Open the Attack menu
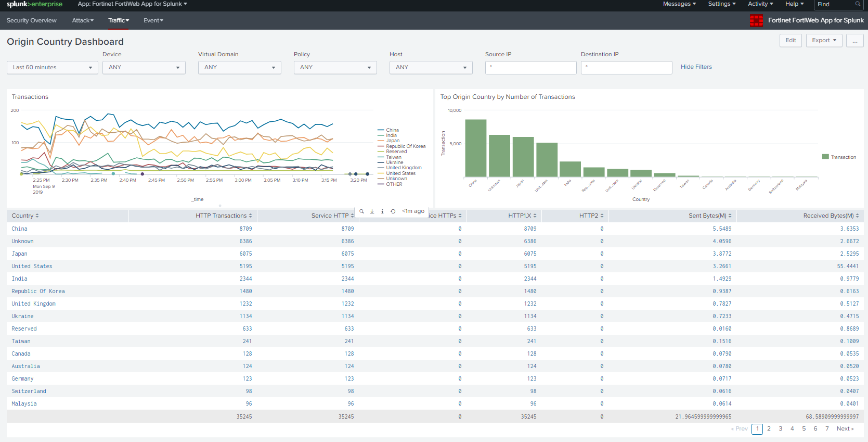 click(x=83, y=20)
